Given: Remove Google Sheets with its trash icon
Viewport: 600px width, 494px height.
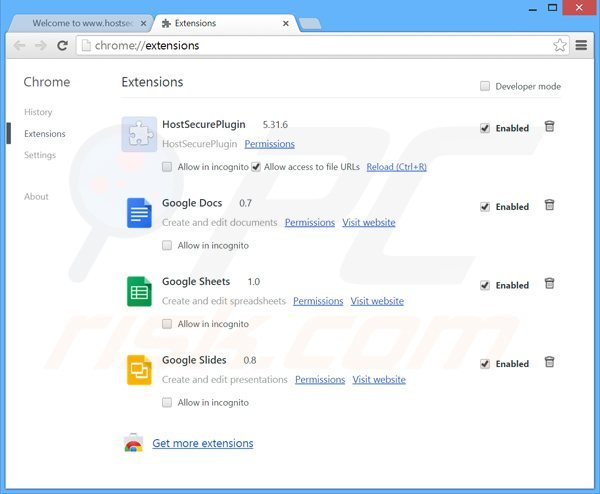Looking at the screenshot, I should click(x=549, y=284).
